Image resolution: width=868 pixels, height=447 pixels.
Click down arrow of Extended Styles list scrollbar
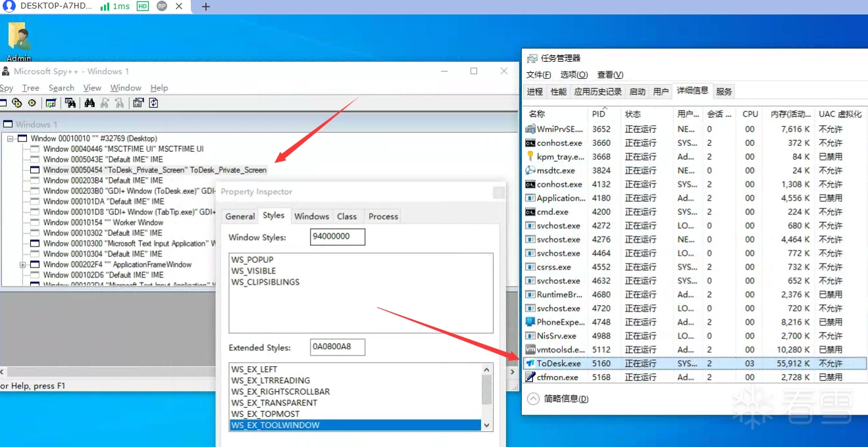pos(487,425)
